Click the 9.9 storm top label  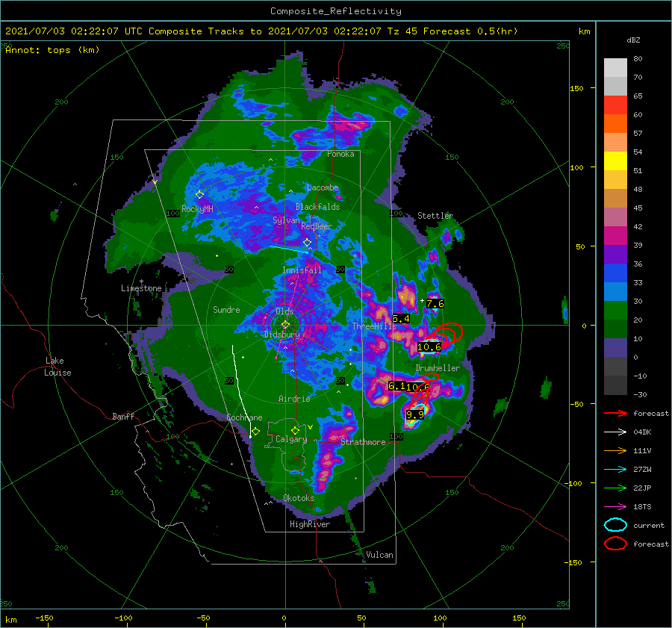[x=415, y=414]
